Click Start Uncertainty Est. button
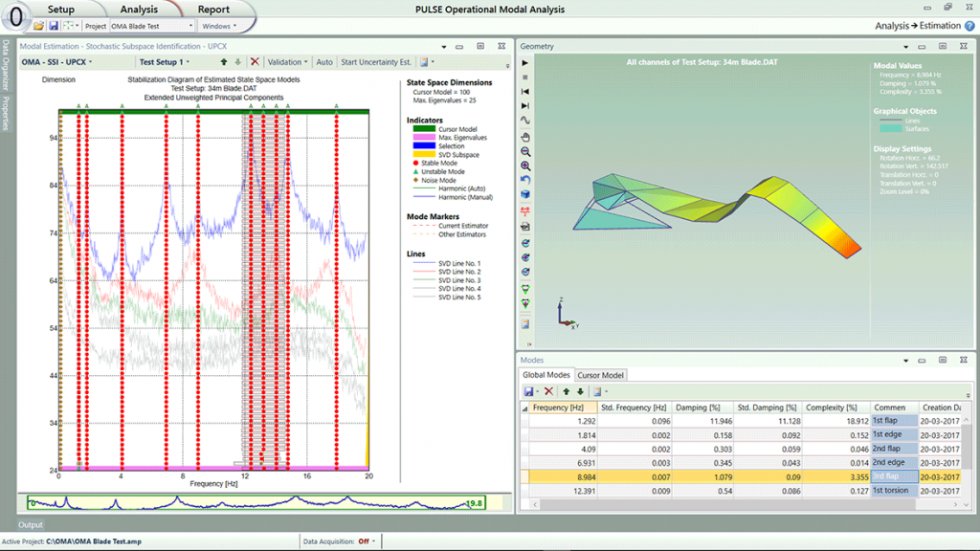The width and height of the screenshot is (980, 551). 376,62
